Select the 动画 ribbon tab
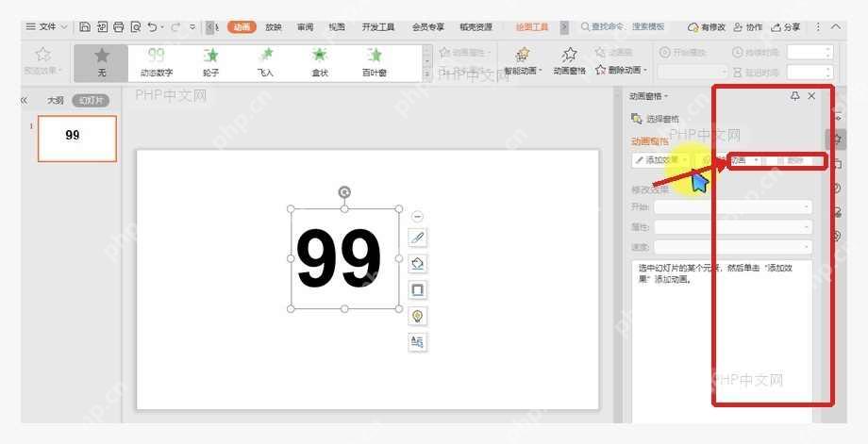Viewport: 868px width, 444px height. click(x=242, y=27)
